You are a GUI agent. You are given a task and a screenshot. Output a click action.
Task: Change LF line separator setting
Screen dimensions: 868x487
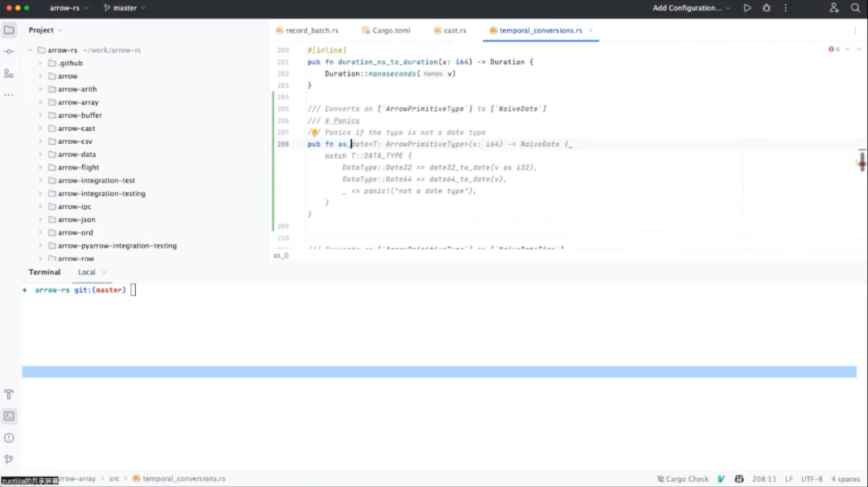(789, 479)
